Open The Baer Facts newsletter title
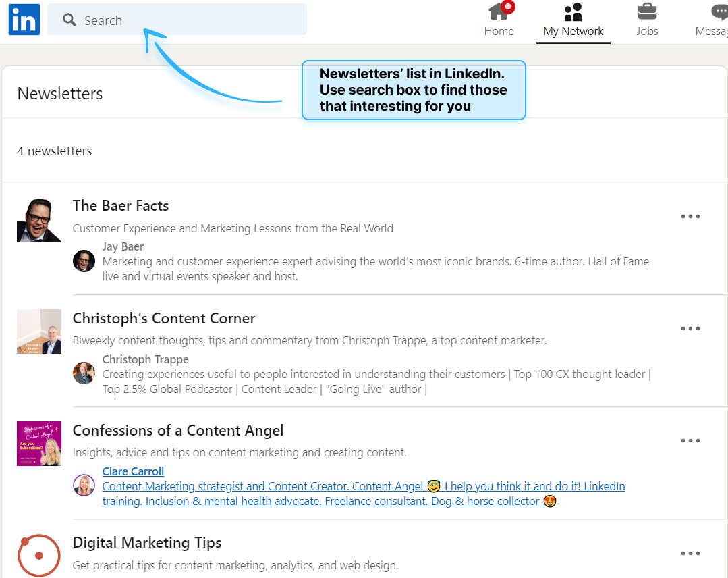This screenshot has width=728, height=578. tap(121, 206)
